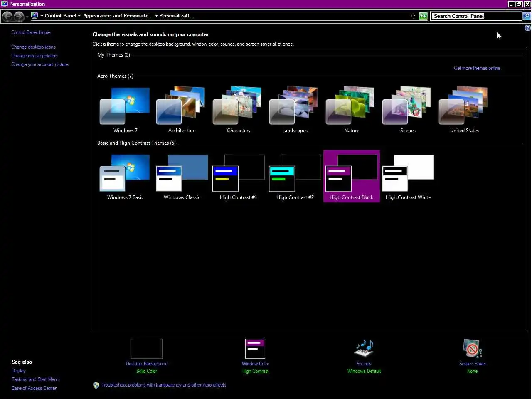532x399 pixels.
Task: Select the High Contrast #1 theme
Action: [238, 177]
